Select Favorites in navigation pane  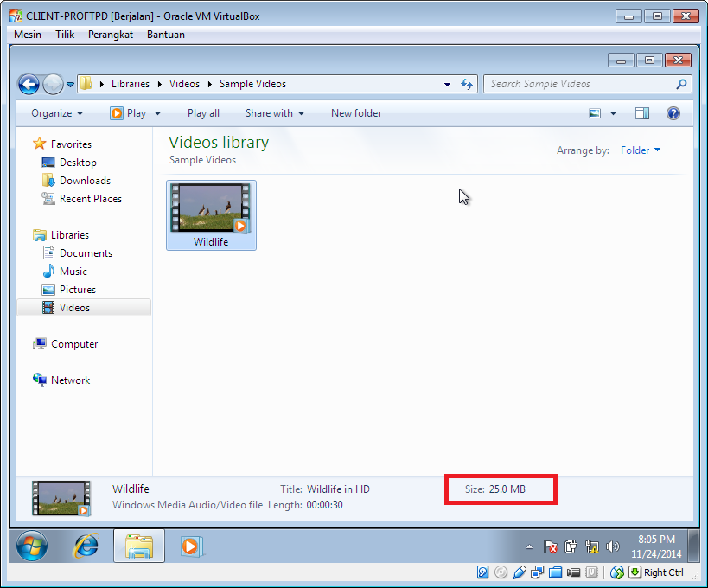tap(62, 144)
